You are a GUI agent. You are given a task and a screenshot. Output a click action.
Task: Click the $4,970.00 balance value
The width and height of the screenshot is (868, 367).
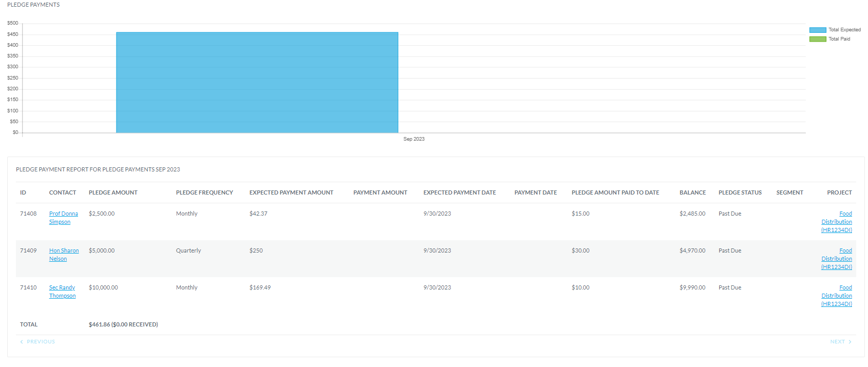coord(692,250)
